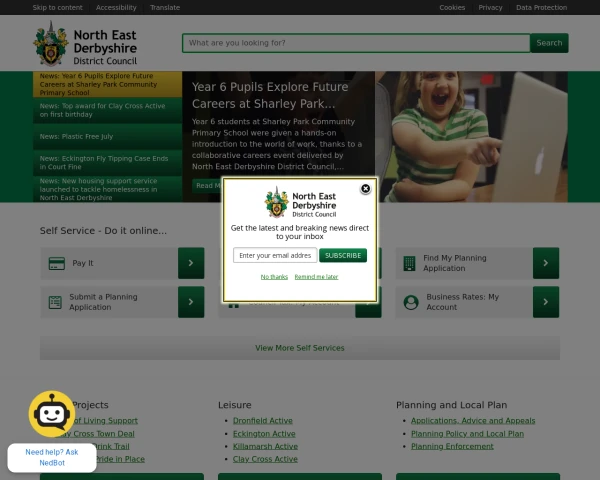The width and height of the screenshot is (600, 480).
Task: Open Accessibility in top bar
Action: [116, 7]
